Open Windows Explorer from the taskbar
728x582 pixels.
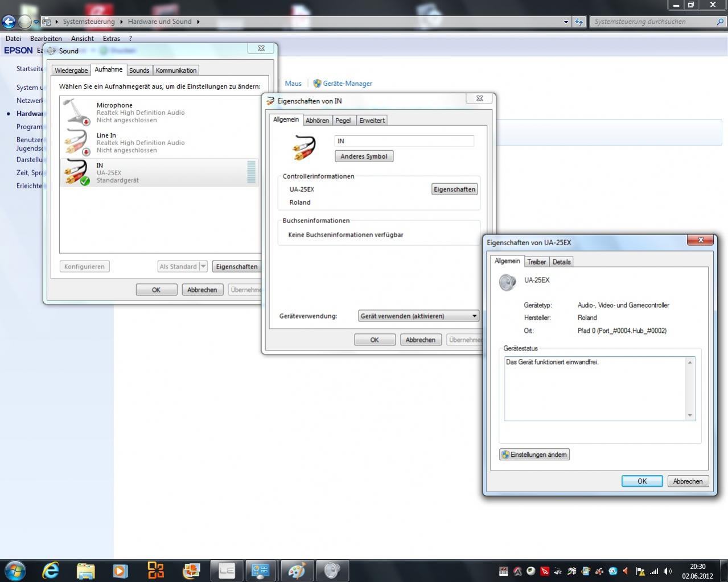(x=85, y=571)
